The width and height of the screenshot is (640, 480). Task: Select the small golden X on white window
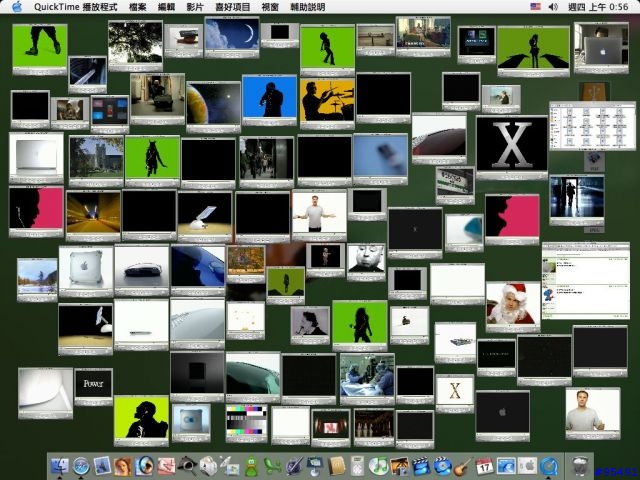(455, 393)
